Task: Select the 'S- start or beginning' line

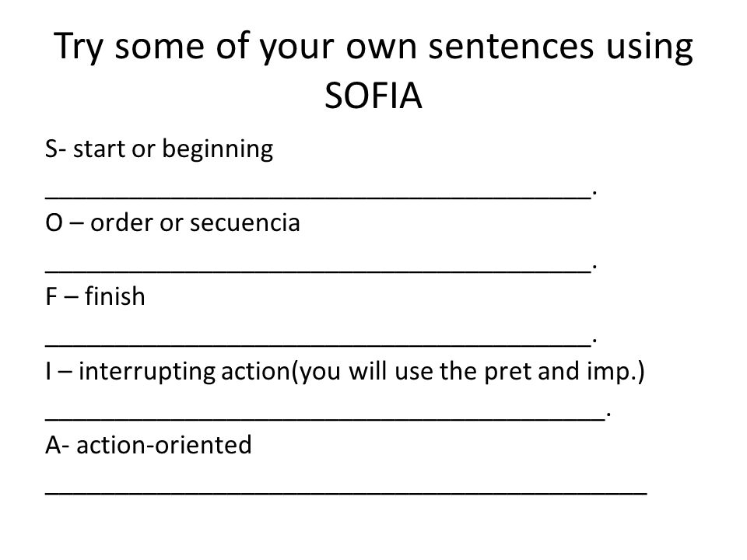Action: [159, 149]
